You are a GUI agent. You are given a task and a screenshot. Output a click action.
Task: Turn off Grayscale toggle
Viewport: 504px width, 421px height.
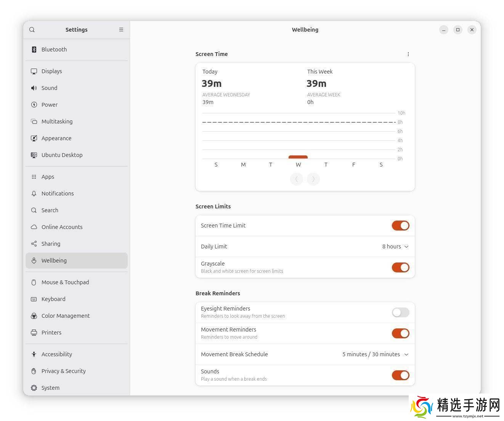point(400,267)
